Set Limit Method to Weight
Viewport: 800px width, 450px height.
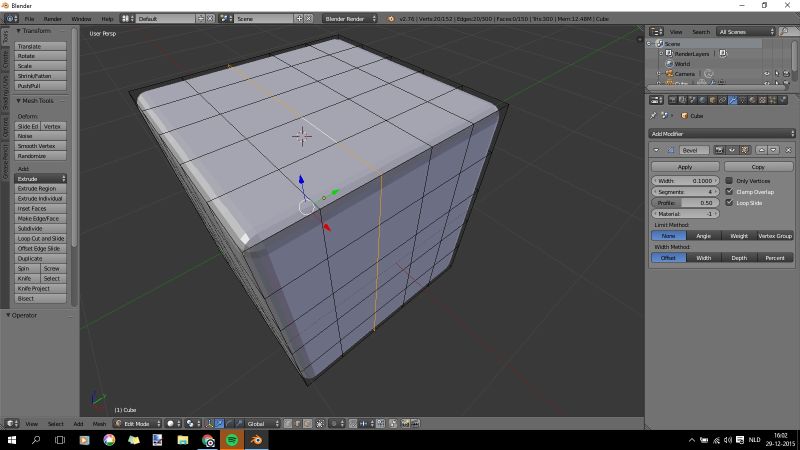click(739, 236)
